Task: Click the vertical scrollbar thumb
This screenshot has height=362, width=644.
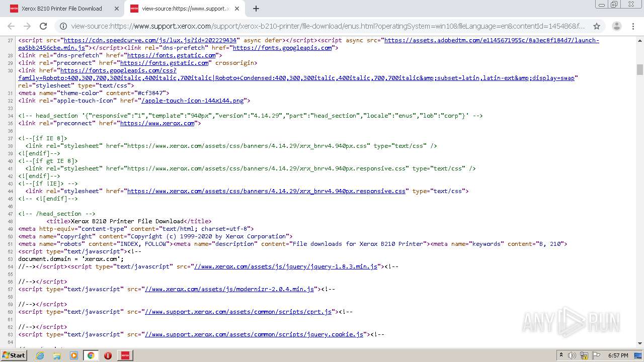Action: 639,69
